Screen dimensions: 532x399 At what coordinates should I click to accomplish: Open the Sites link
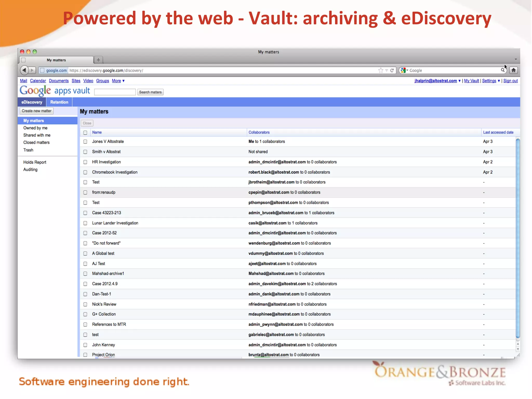[76, 81]
